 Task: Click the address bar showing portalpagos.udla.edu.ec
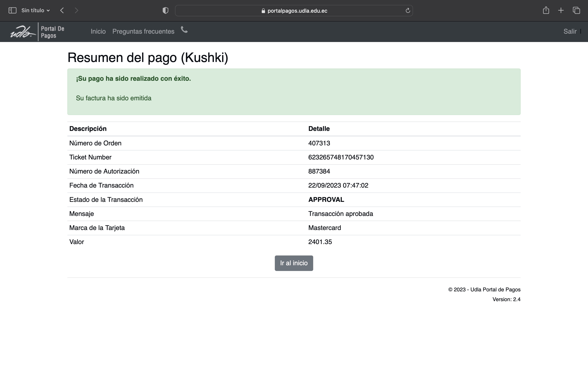[297, 11]
